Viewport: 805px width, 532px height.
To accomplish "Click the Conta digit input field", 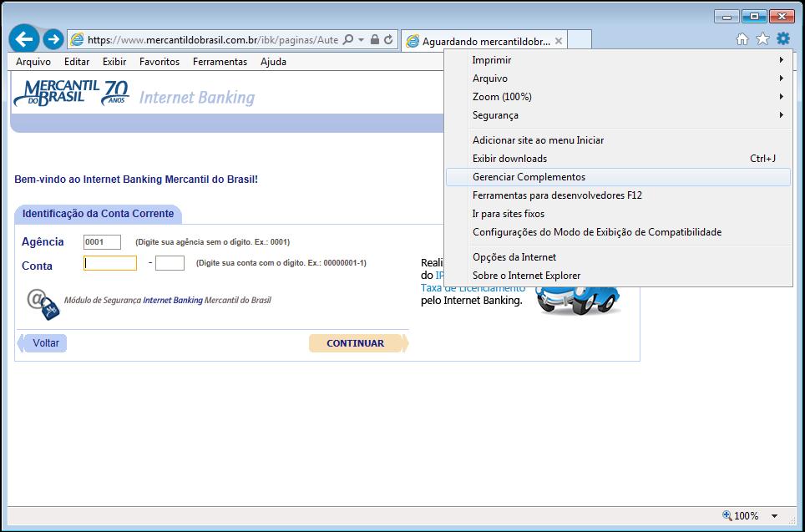I will 170,263.
